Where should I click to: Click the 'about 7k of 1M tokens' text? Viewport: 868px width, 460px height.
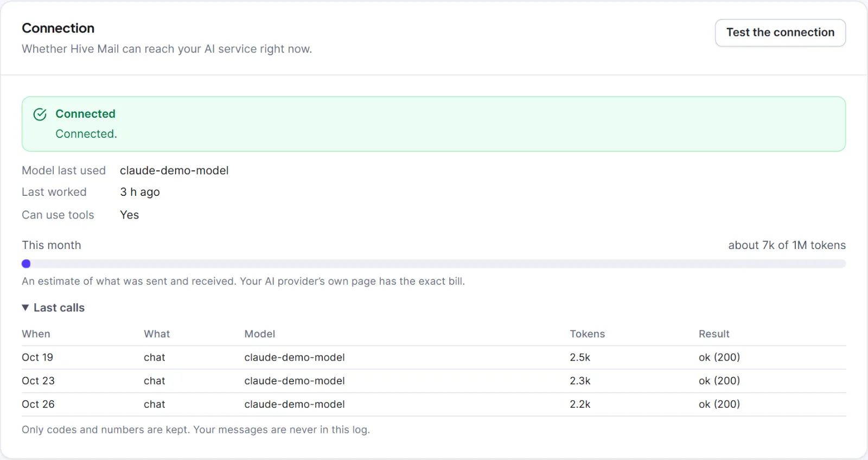pyautogui.click(x=787, y=245)
